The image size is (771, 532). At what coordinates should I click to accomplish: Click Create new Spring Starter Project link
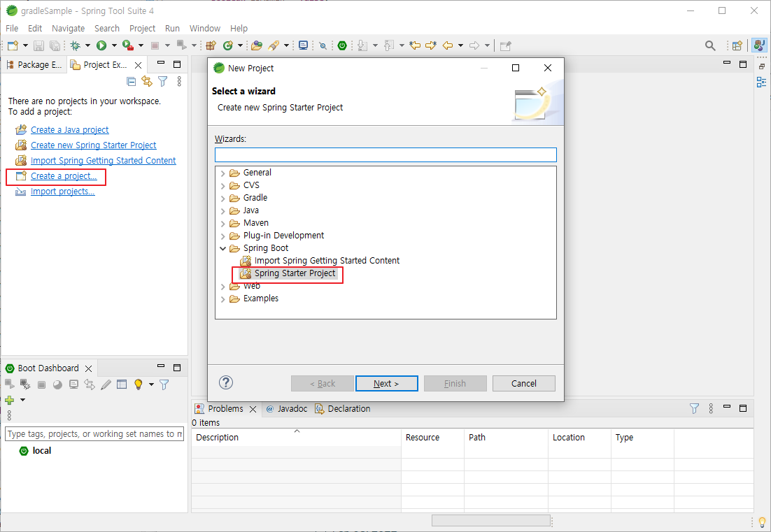pyautogui.click(x=94, y=145)
